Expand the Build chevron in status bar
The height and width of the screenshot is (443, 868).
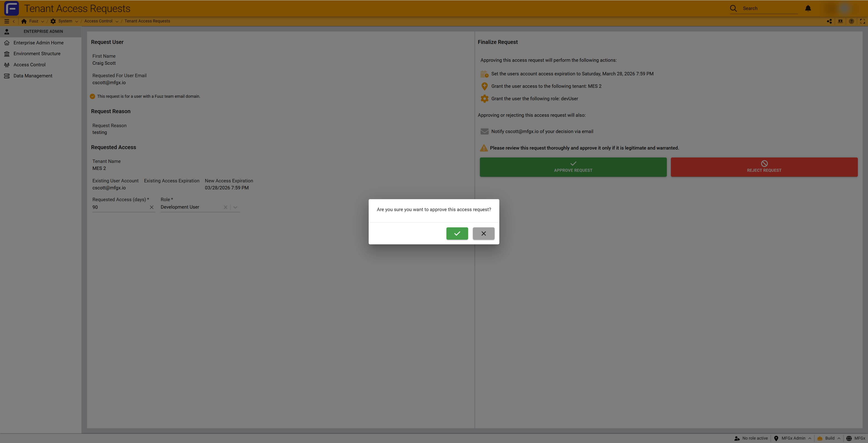[839, 438]
